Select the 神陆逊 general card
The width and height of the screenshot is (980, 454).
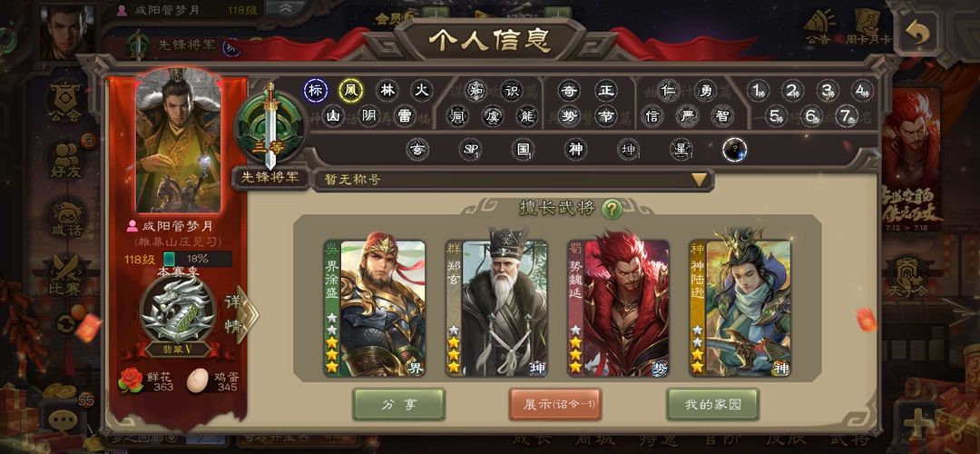740,309
